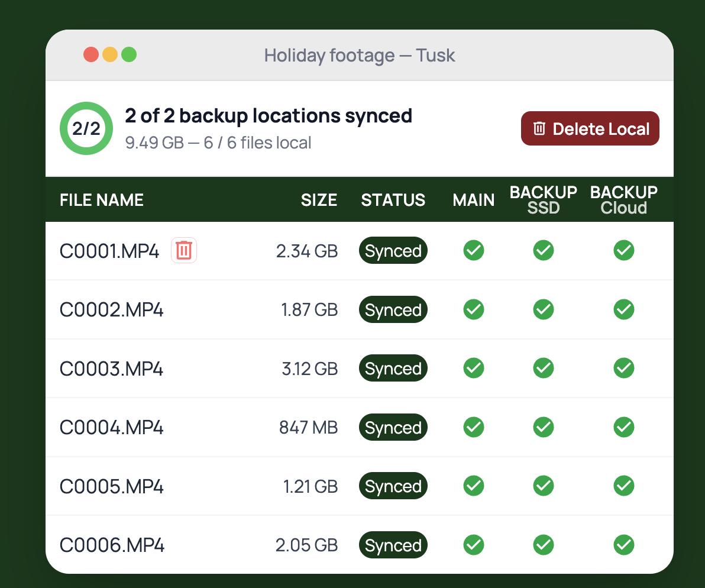705x588 pixels.
Task: Click the Backup Cloud checkmark for C0003.MP4
Action: click(623, 368)
